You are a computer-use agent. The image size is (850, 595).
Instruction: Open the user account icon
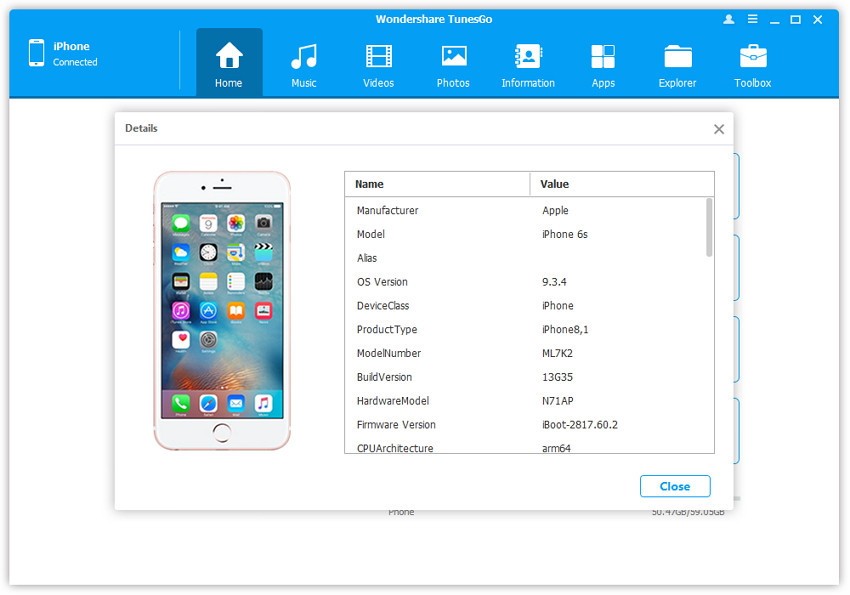729,20
